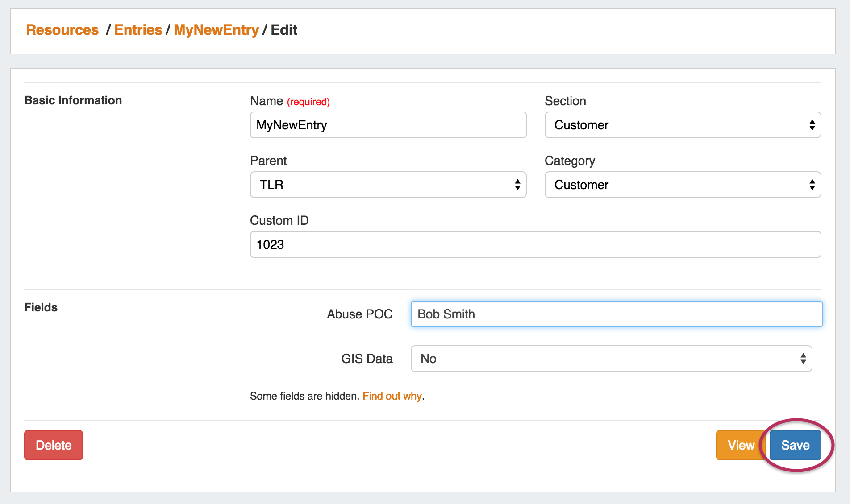Focus the Custom ID field with 1023
Viewport: 850px width, 504px height.
[535, 244]
